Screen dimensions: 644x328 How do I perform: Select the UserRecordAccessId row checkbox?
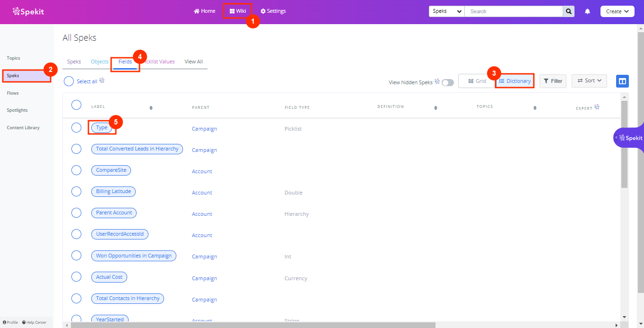tap(76, 234)
